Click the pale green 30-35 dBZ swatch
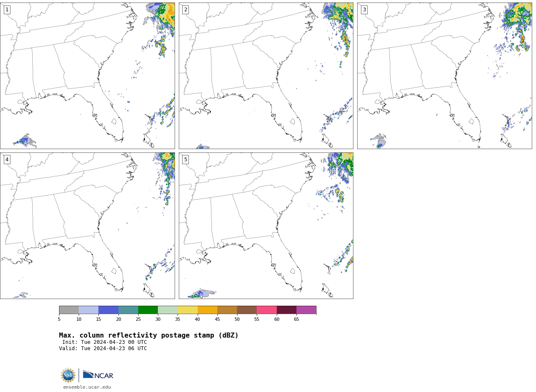536x392 pixels. 168,310
